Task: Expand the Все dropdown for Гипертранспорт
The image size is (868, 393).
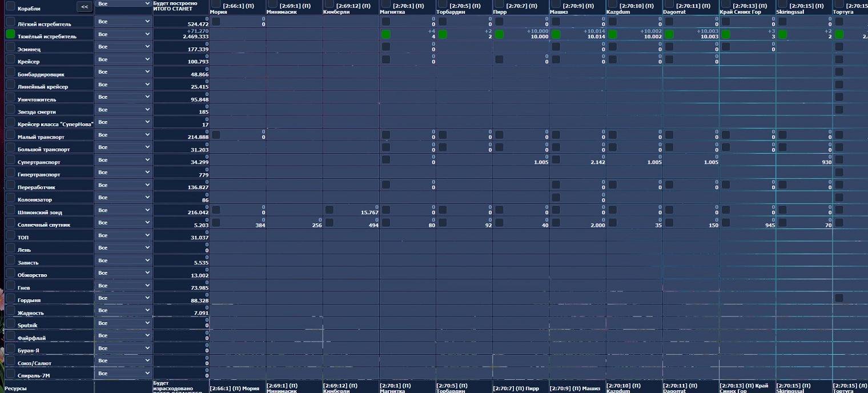Action: 123,173
